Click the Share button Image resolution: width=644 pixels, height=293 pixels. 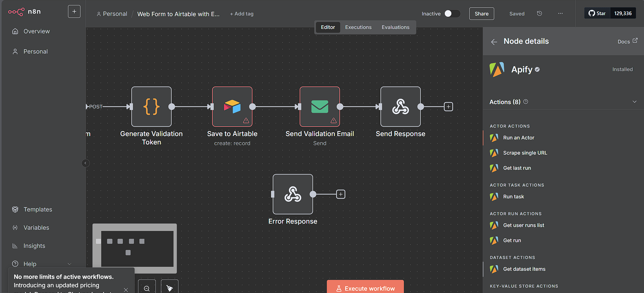[x=481, y=13]
